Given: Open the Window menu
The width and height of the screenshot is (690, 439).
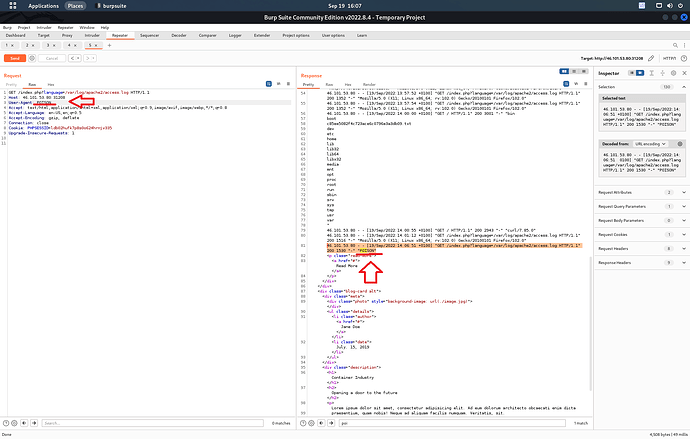Looking at the screenshot, I should [x=87, y=27].
